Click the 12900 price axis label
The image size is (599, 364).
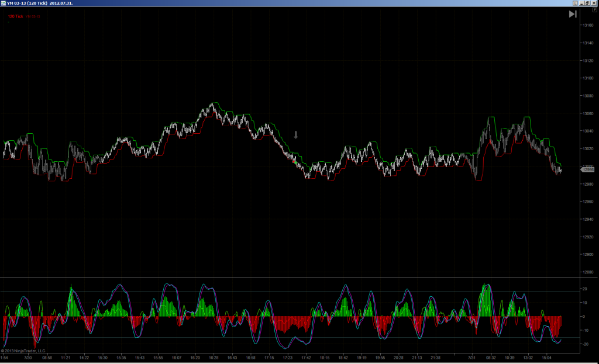pos(588,255)
